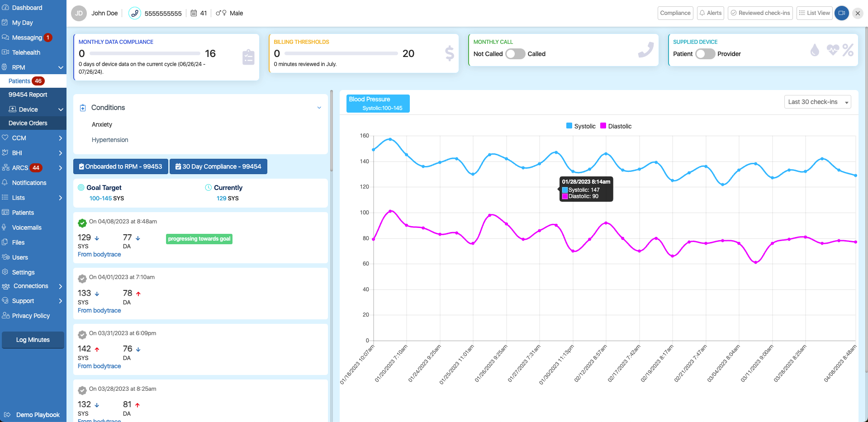This screenshot has width=868, height=422.
Task: Click the phone call icon beside the number
Action: point(134,13)
